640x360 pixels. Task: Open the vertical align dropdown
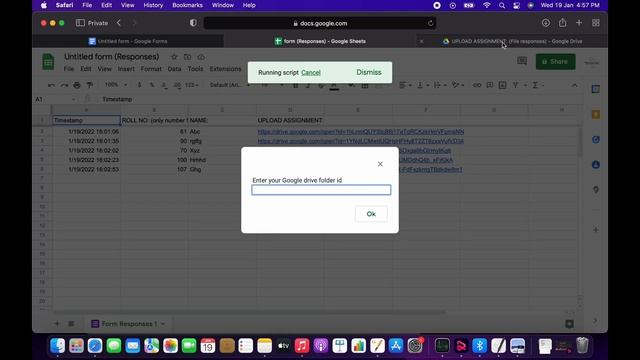click(x=422, y=85)
